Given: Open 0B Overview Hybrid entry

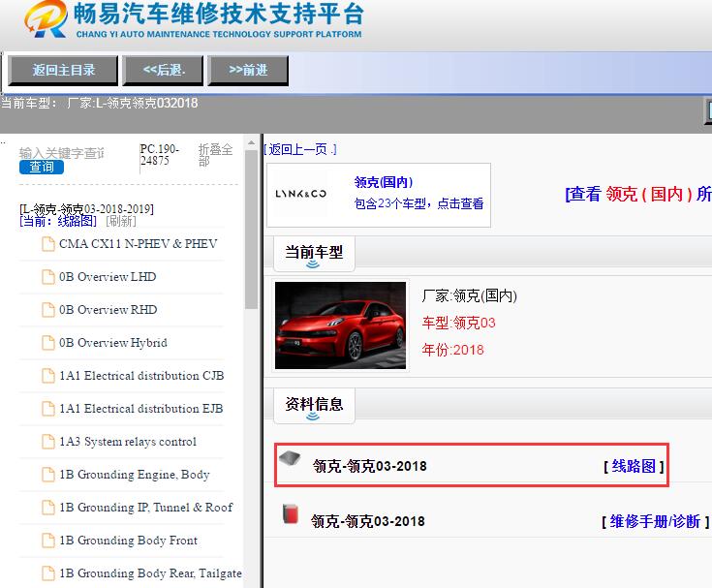Looking at the screenshot, I should click(113, 343).
